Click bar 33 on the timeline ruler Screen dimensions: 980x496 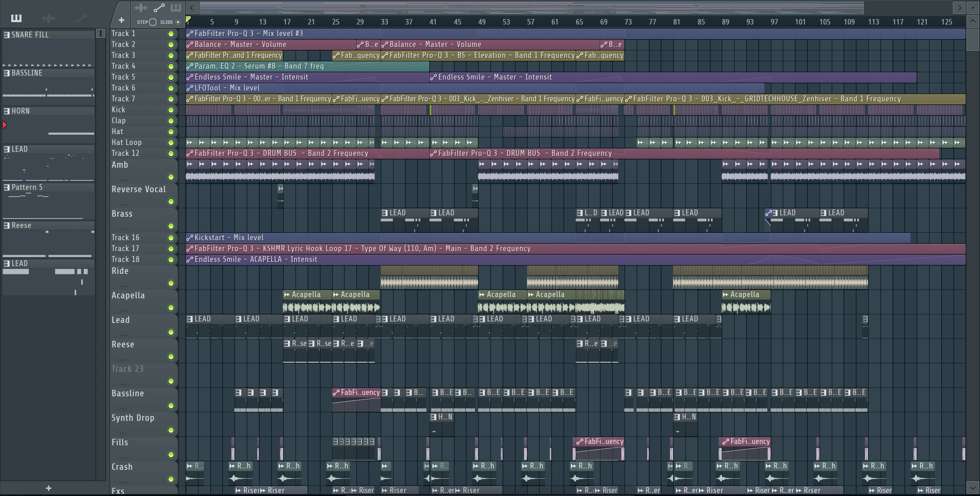[384, 22]
